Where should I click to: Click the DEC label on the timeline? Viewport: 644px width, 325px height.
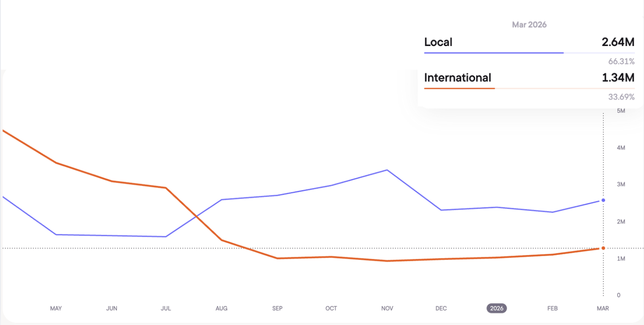(441, 309)
